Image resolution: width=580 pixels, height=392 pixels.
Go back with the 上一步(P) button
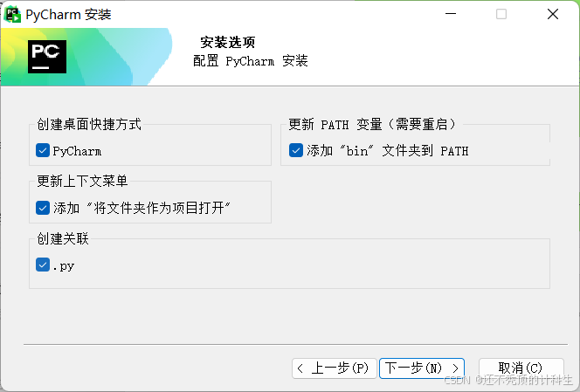[x=335, y=368]
